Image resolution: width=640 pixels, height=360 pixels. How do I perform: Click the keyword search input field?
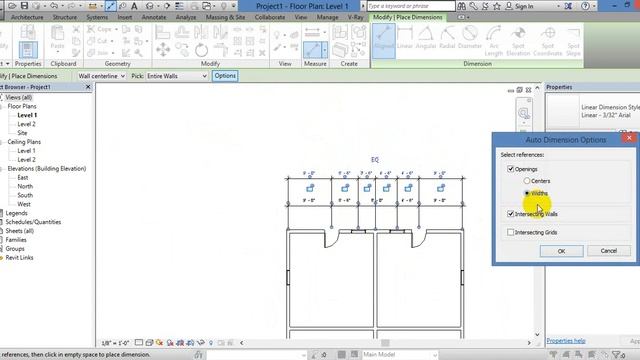click(411, 6)
